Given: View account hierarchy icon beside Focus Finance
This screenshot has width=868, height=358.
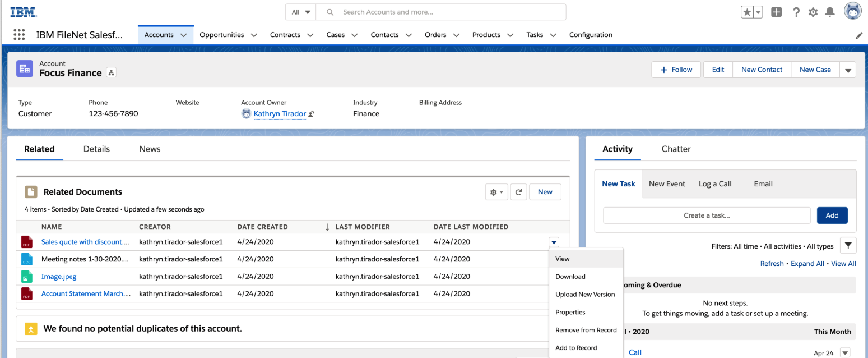Looking at the screenshot, I should click(x=112, y=73).
